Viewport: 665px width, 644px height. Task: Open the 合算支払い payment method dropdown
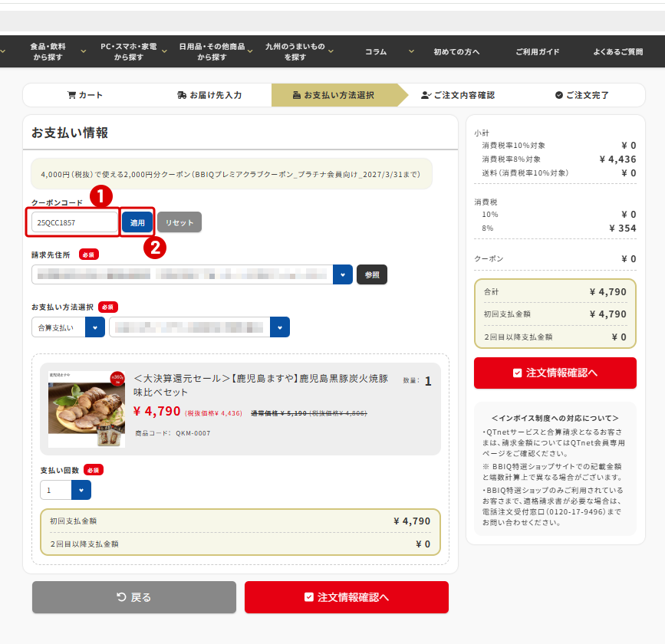95,327
